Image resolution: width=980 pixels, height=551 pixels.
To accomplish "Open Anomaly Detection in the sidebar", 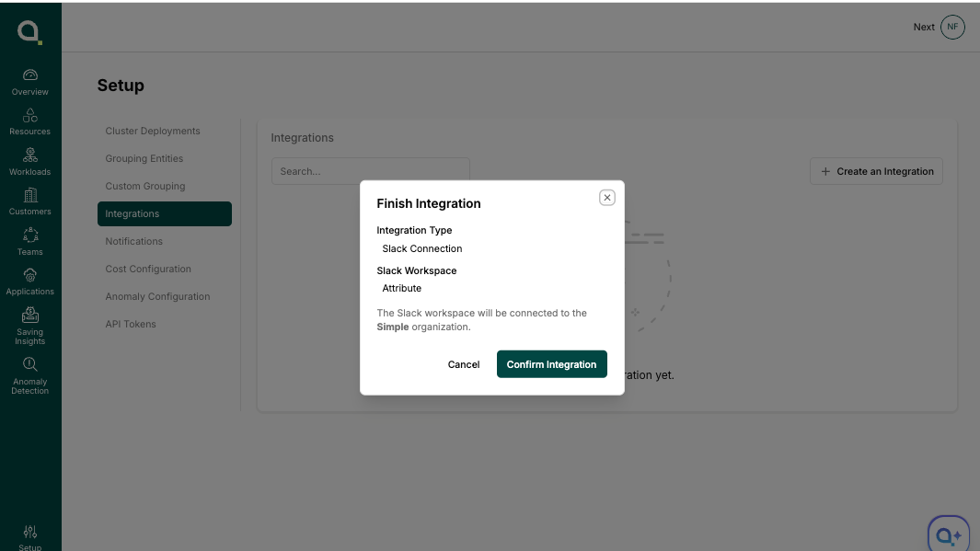I will pyautogui.click(x=30, y=376).
